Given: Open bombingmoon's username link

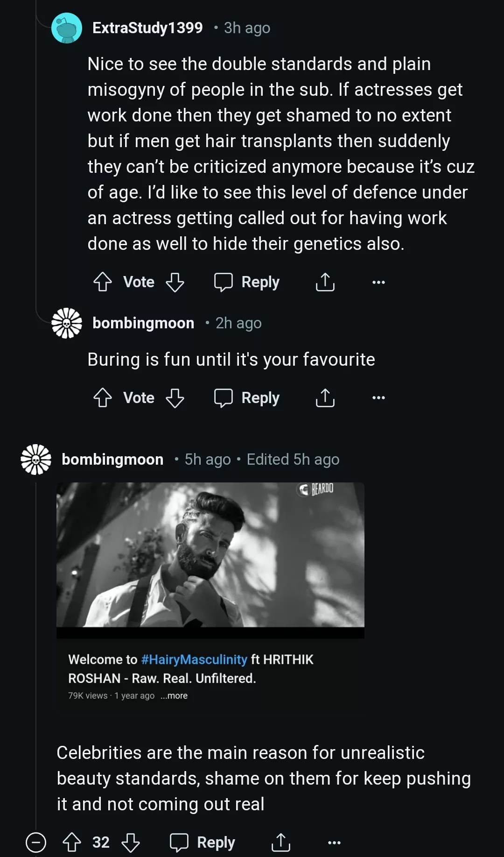Looking at the screenshot, I should coord(112,459).
